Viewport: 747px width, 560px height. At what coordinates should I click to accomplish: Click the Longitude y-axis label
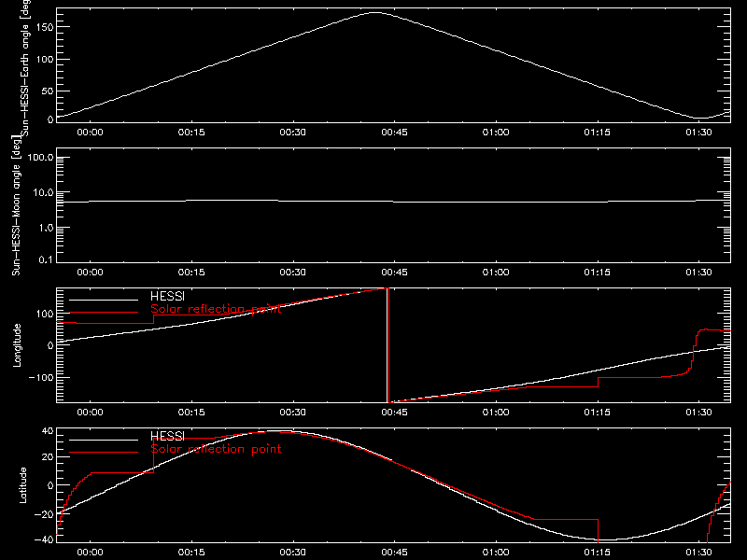click(x=17, y=345)
